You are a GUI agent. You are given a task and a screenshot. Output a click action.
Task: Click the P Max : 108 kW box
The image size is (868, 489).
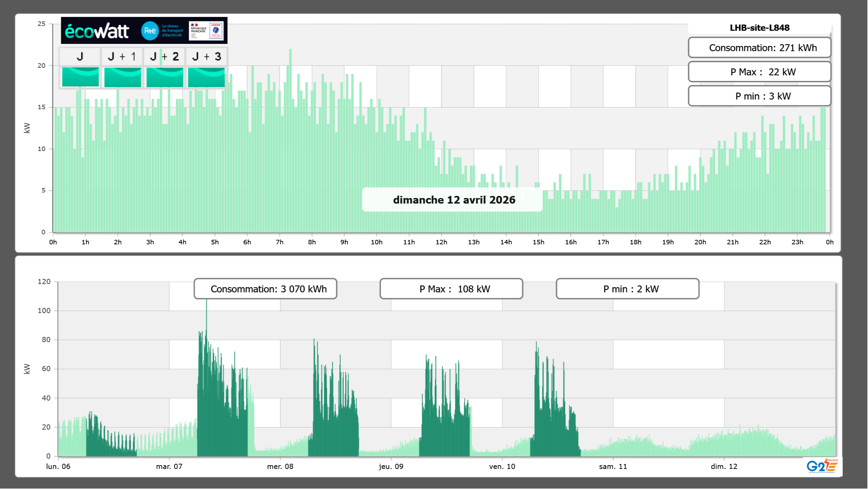pos(451,289)
